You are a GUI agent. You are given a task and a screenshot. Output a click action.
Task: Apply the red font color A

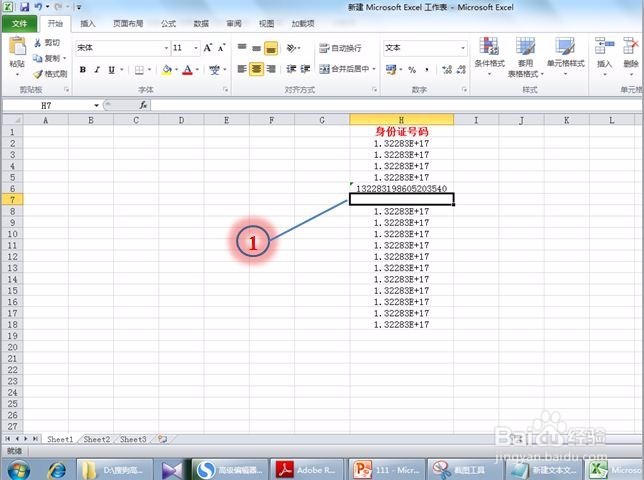[187, 70]
